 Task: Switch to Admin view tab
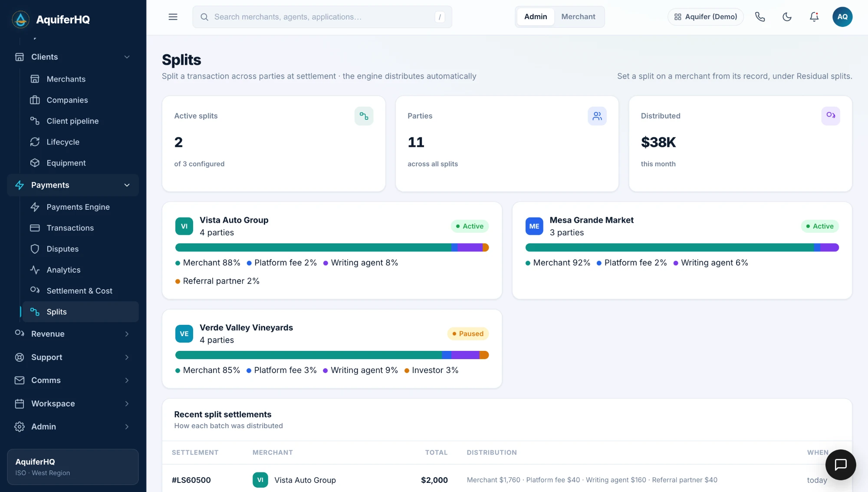[536, 17]
